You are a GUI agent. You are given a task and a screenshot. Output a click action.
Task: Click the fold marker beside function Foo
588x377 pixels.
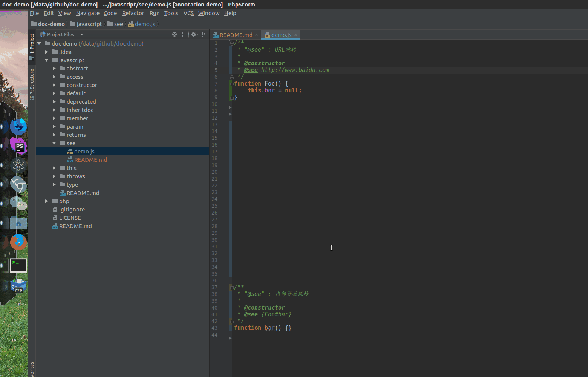click(231, 84)
